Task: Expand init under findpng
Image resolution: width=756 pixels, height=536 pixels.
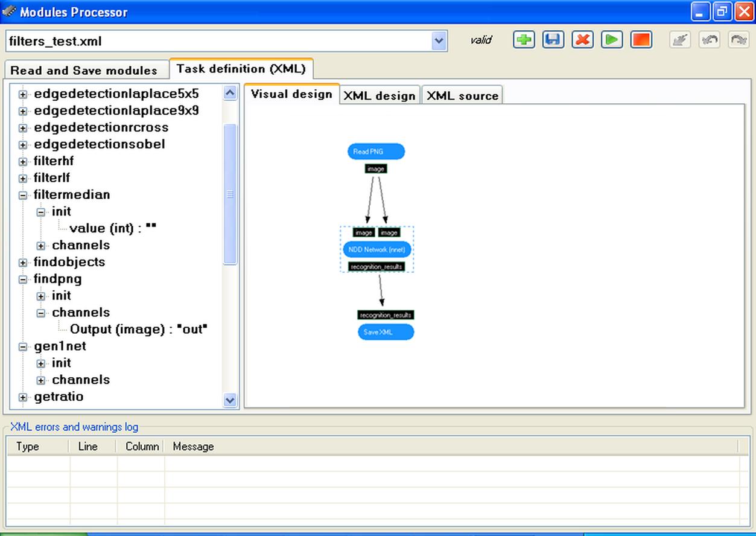Action: tap(40, 296)
